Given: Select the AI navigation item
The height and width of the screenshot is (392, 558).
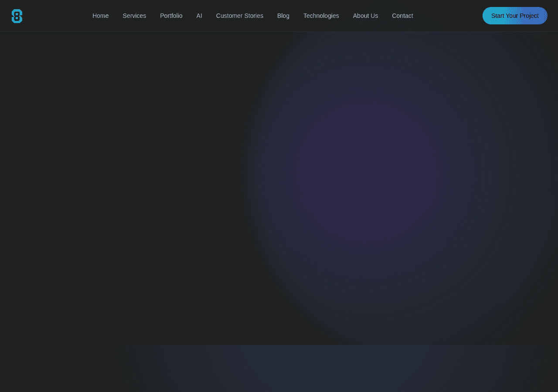Looking at the screenshot, I should click(199, 16).
